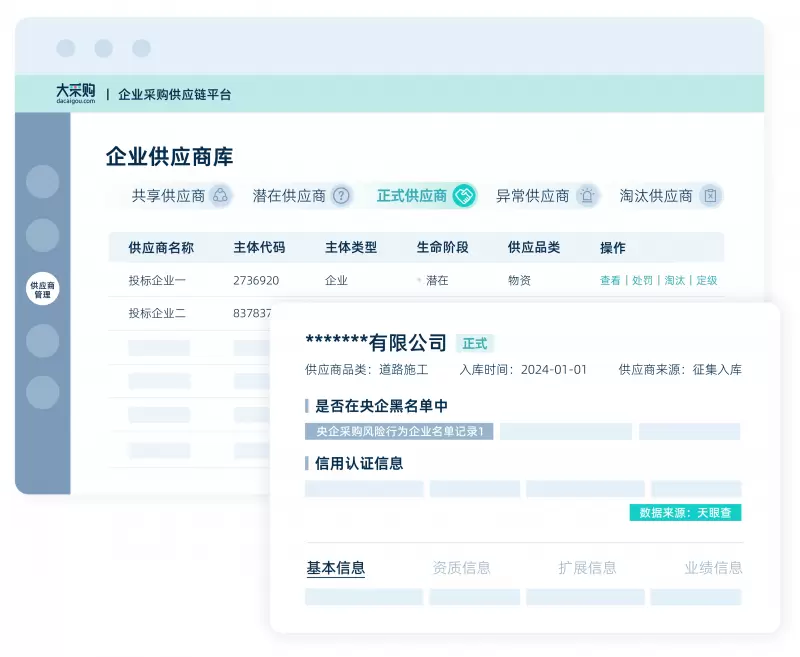
Task: Select the 投标企业二 row
Action: pos(157,314)
